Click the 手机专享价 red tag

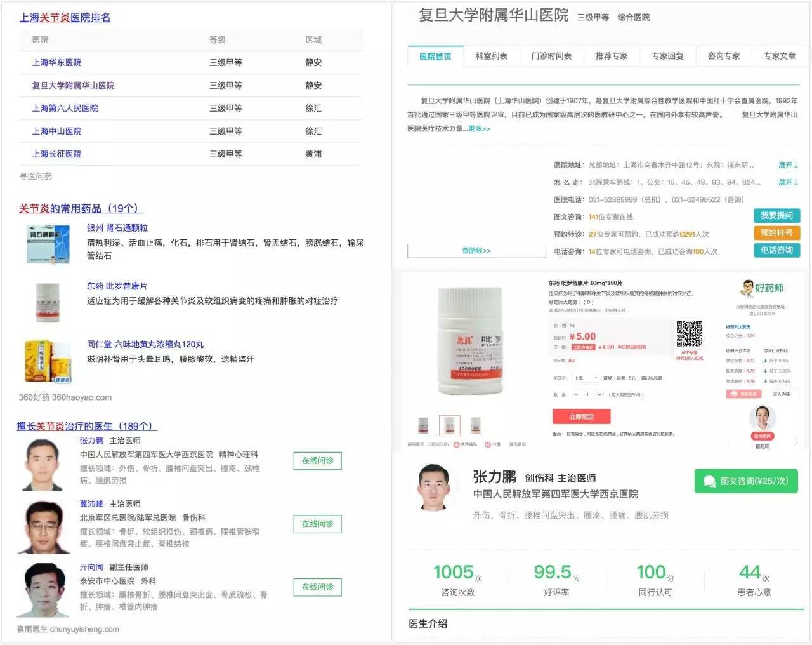click(583, 347)
